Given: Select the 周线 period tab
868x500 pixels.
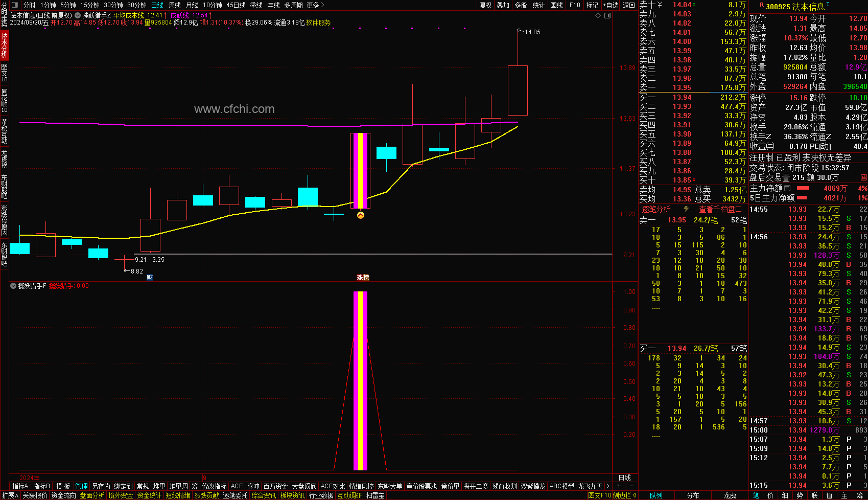Looking at the screenshot, I should [175, 5].
